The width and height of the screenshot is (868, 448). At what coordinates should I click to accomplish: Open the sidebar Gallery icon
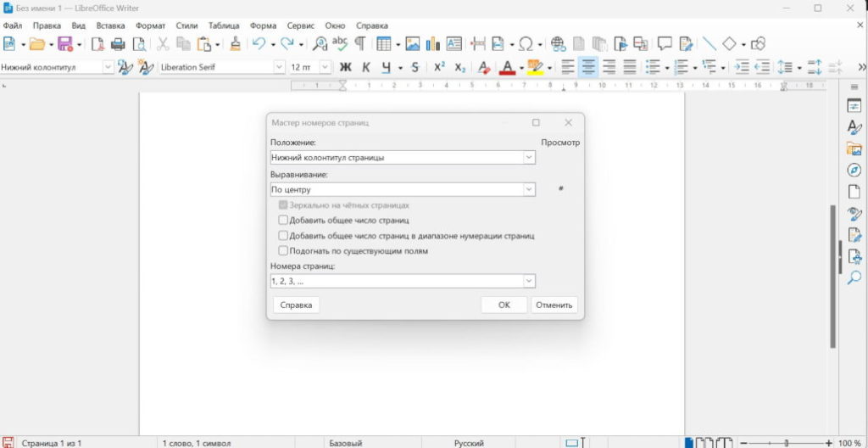[854, 148]
